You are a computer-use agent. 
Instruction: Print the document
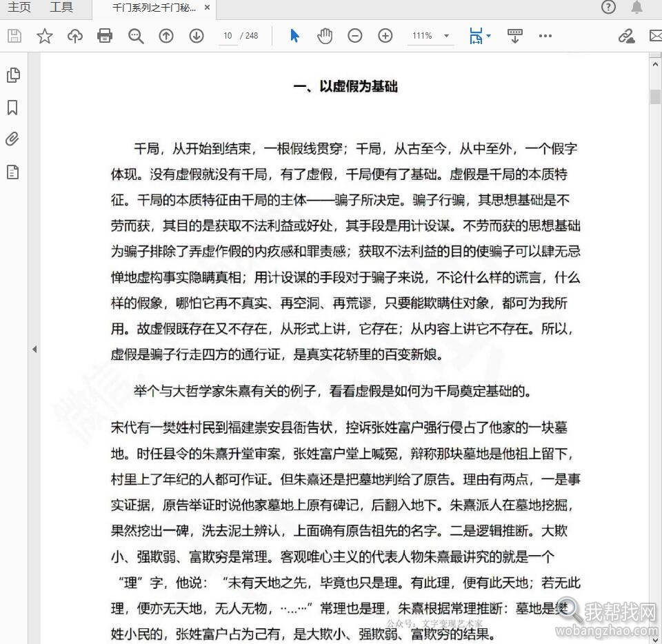[x=105, y=36]
